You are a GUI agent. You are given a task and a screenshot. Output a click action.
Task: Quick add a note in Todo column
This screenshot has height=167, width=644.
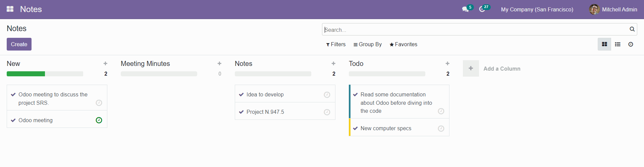click(x=447, y=63)
